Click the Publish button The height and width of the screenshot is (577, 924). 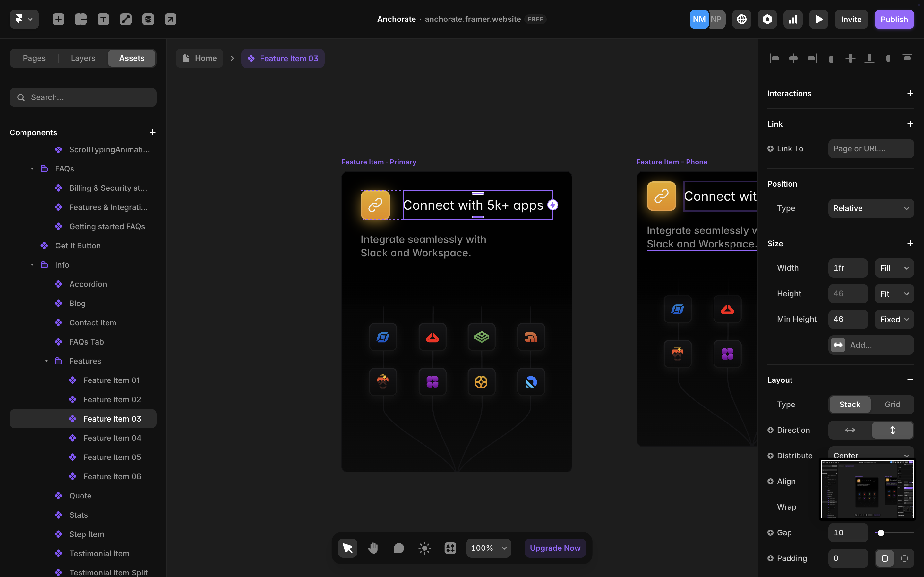pyautogui.click(x=894, y=19)
